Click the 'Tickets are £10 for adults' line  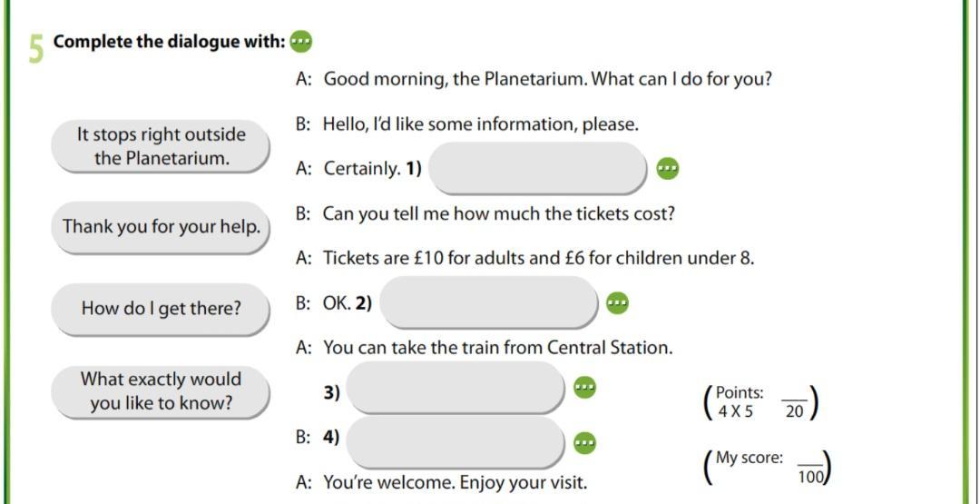pos(539,258)
